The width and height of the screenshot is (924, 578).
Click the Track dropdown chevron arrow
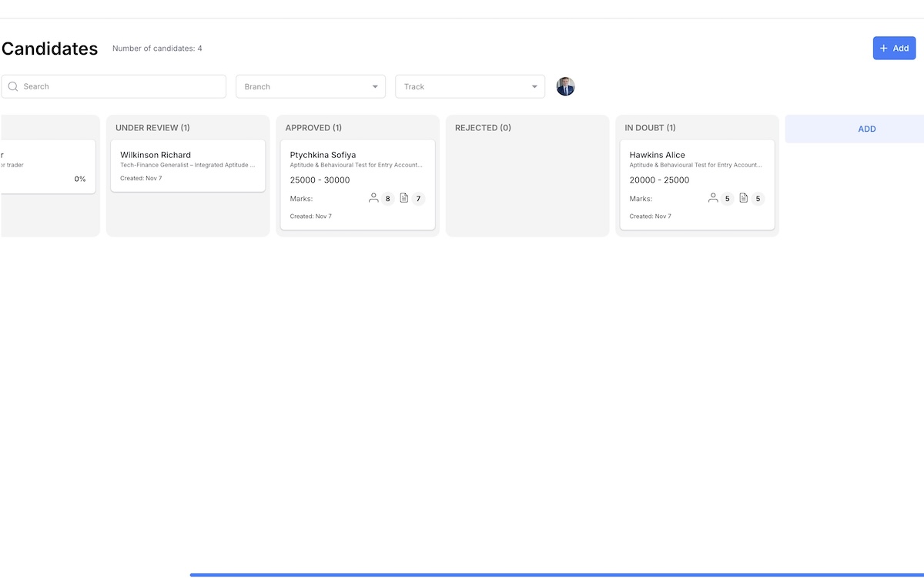tap(534, 86)
